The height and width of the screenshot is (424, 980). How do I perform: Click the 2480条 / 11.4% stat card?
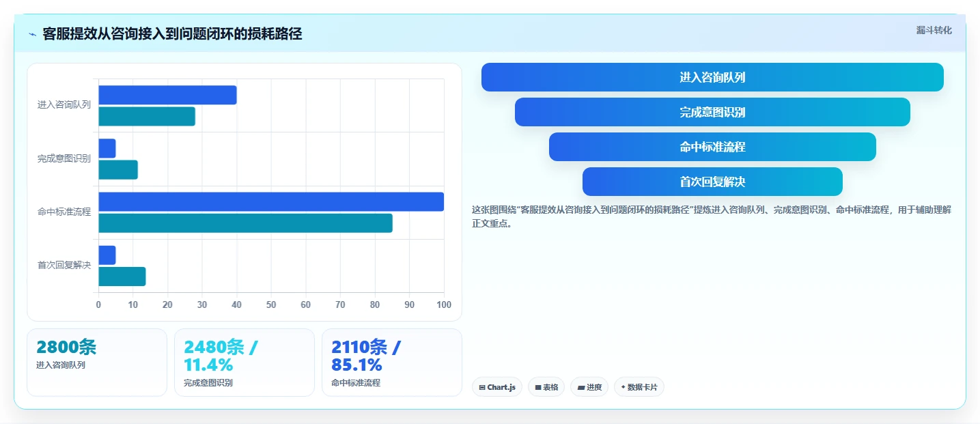tap(244, 363)
